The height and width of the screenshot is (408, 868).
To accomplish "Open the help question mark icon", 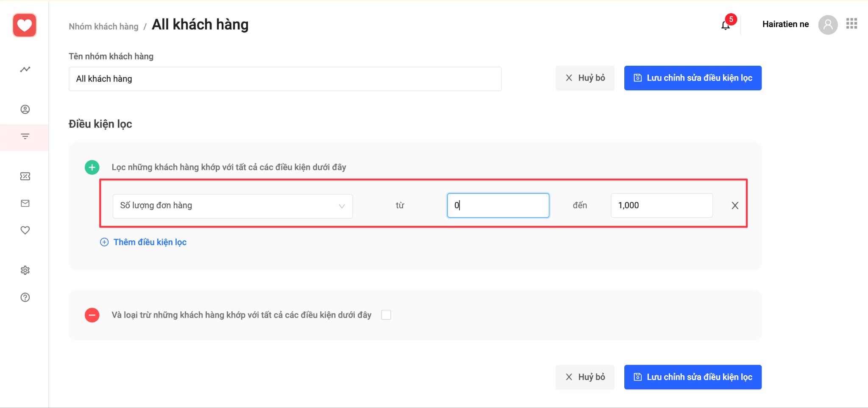I will click(x=25, y=297).
